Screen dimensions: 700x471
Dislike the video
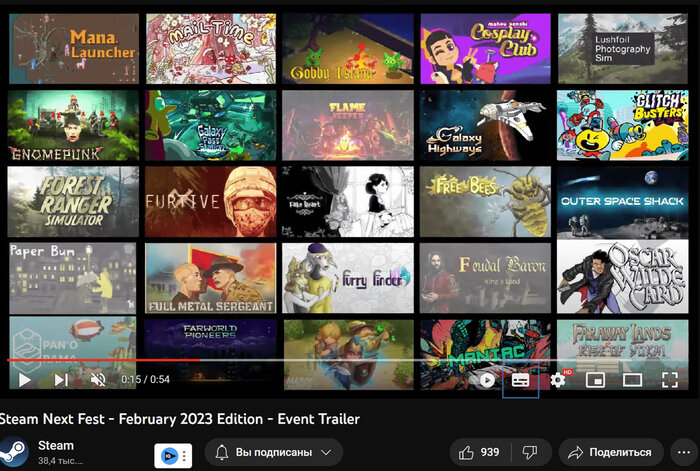coord(530,452)
